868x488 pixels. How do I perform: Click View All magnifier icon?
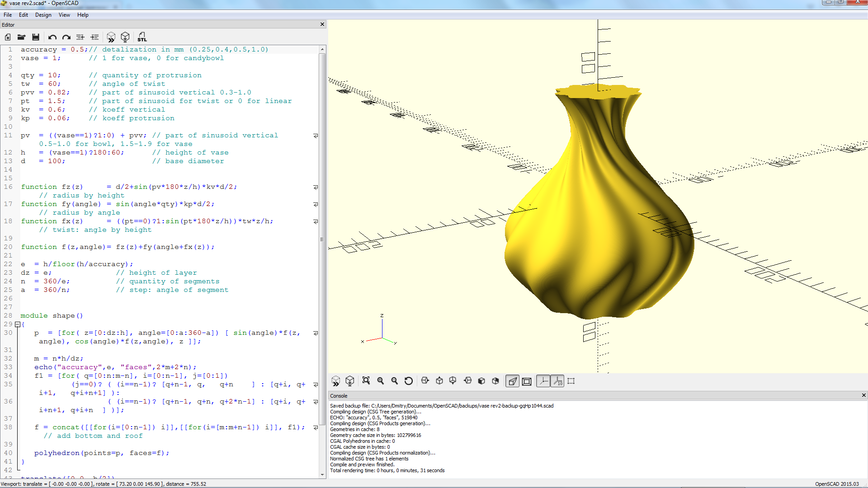pyautogui.click(x=366, y=381)
